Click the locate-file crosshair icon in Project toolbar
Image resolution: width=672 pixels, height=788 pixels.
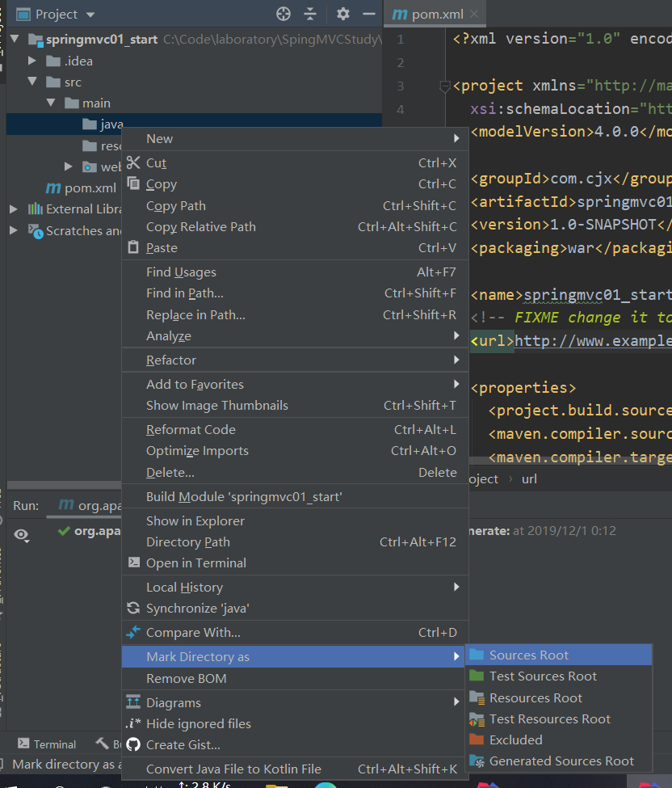pos(283,14)
